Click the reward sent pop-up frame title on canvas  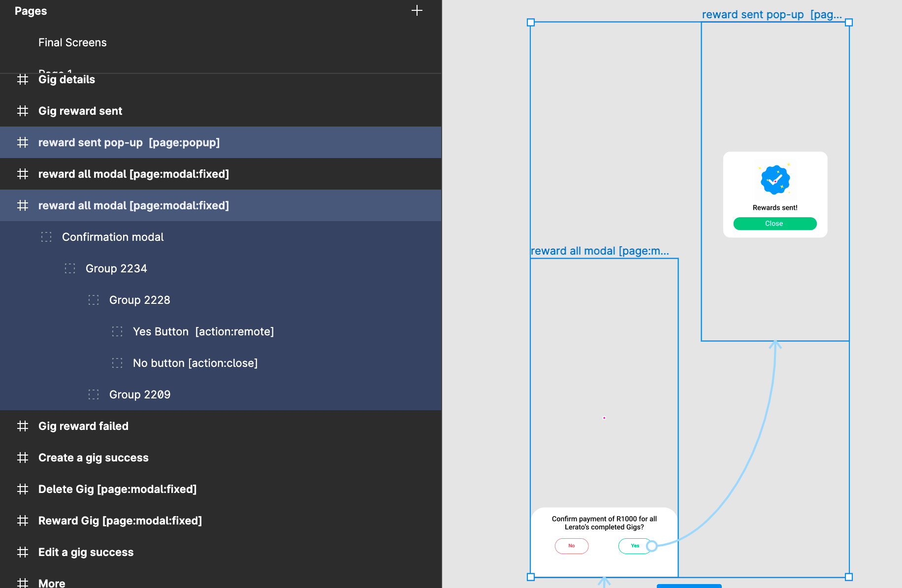772,14
